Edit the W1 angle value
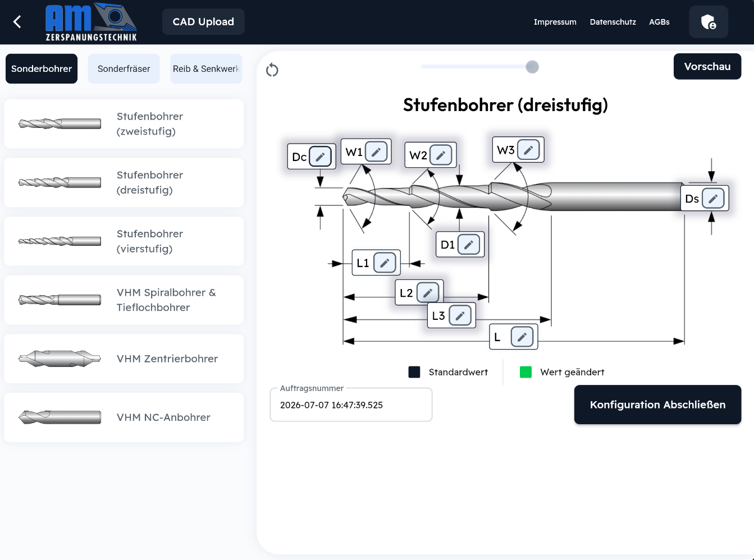The height and width of the screenshot is (560, 754). click(x=376, y=152)
